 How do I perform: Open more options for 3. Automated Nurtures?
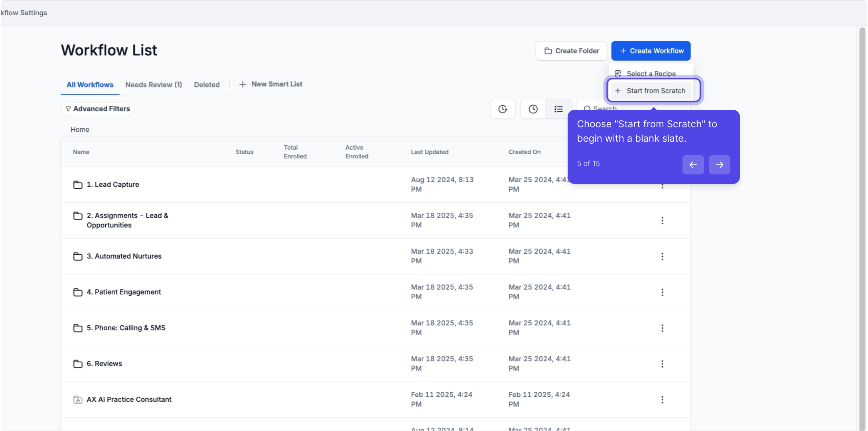tap(662, 256)
